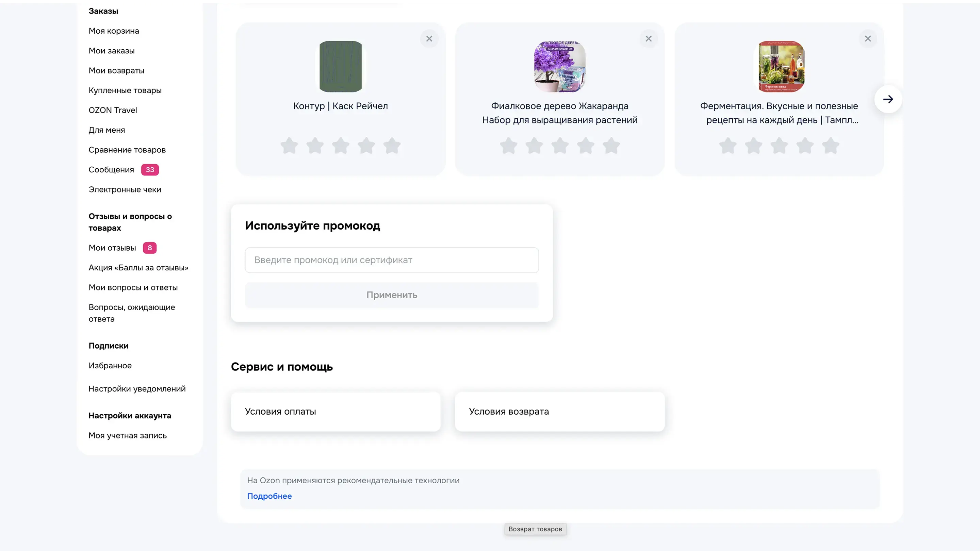Follow the Подробнее link
Screen dimensions: 980x551
coord(269,496)
